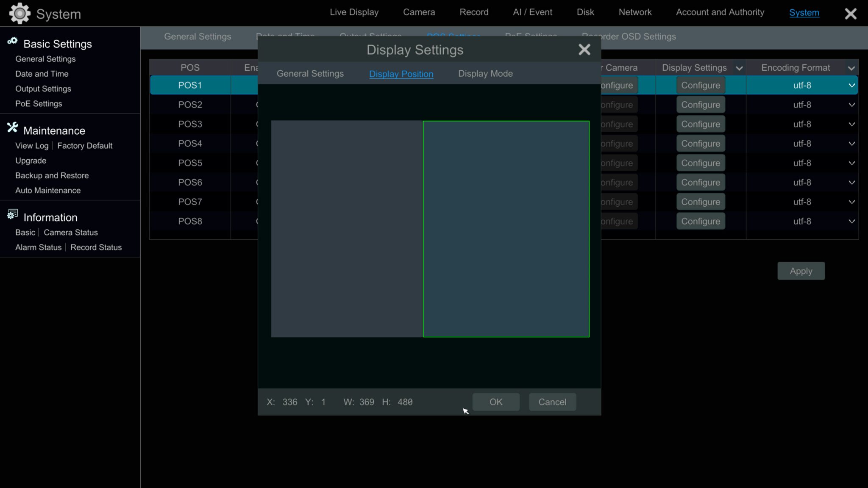
Task: Switch to the Recorder OSD Settings tab
Action: point(629,36)
